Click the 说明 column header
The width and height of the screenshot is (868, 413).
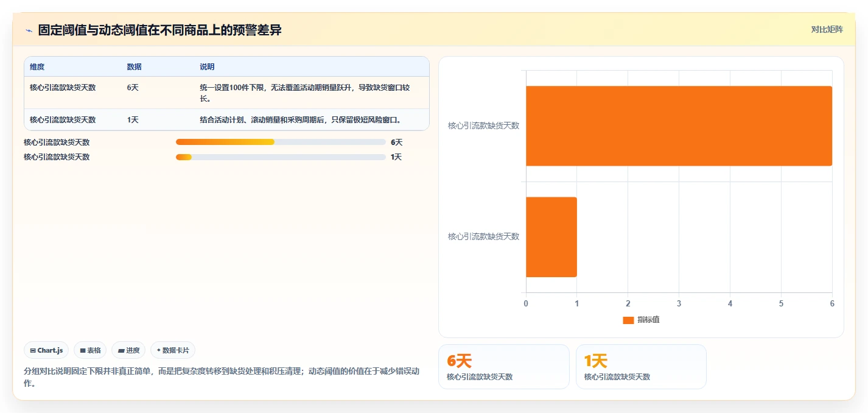[207, 67]
